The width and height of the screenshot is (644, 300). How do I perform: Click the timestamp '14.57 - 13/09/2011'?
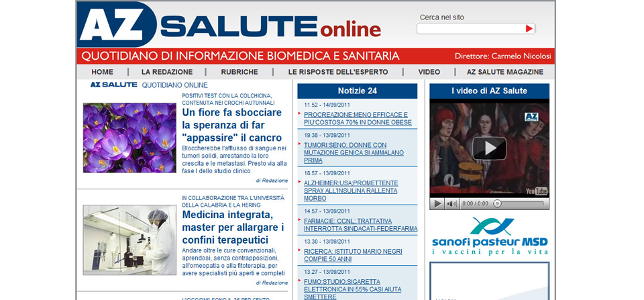(x=327, y=211)
